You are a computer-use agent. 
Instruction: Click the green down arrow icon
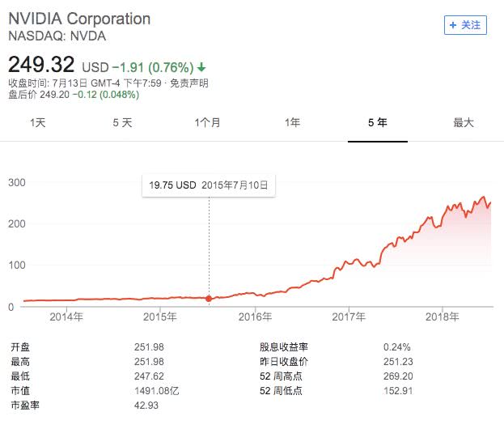coord(201,67)
